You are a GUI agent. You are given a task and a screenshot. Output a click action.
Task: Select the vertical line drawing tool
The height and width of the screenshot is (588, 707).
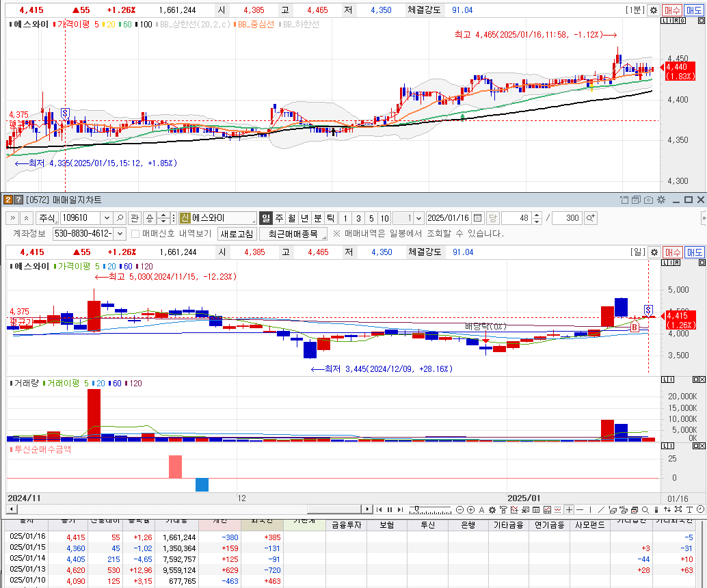pyautogui.click(x=590, y=509)
